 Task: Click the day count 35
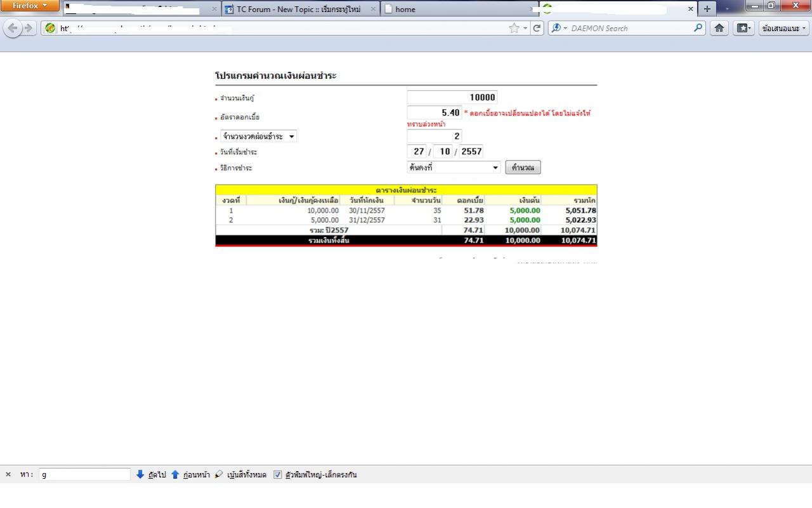[437, 210]
